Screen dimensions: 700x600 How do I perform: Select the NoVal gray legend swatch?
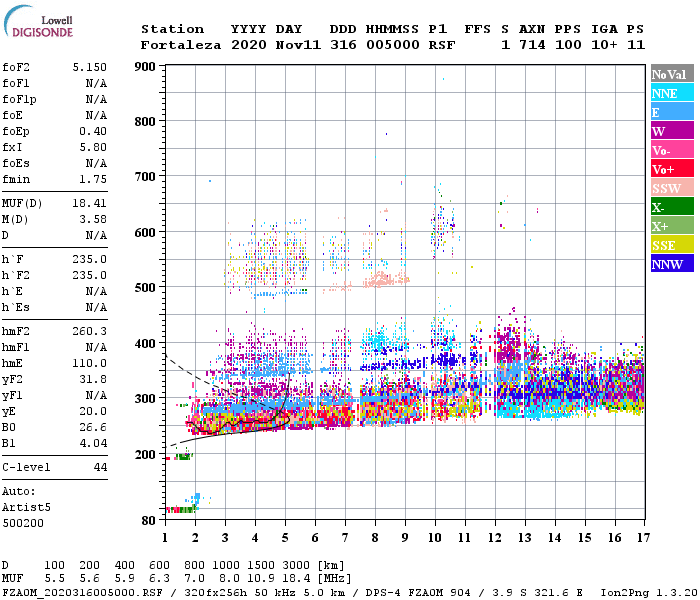(672, 74)
